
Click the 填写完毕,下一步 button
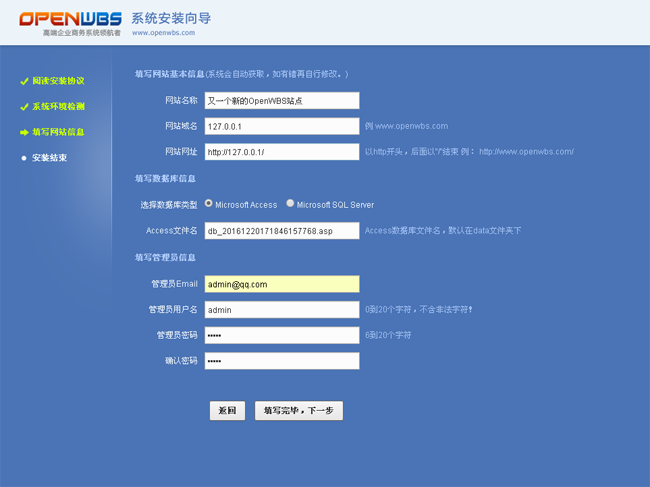coord(299,411)
